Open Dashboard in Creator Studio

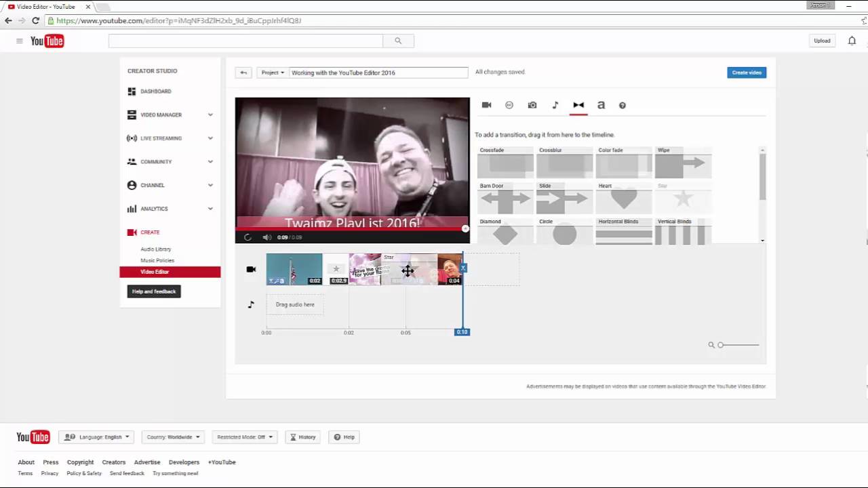point(155,91)
